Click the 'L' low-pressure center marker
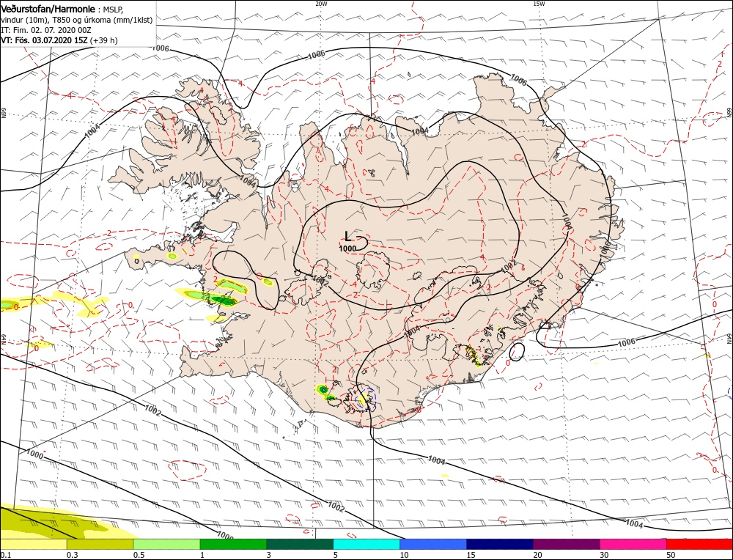Image resolution: width=733 pixels, height=560 pixels. (x=347, y=236)
